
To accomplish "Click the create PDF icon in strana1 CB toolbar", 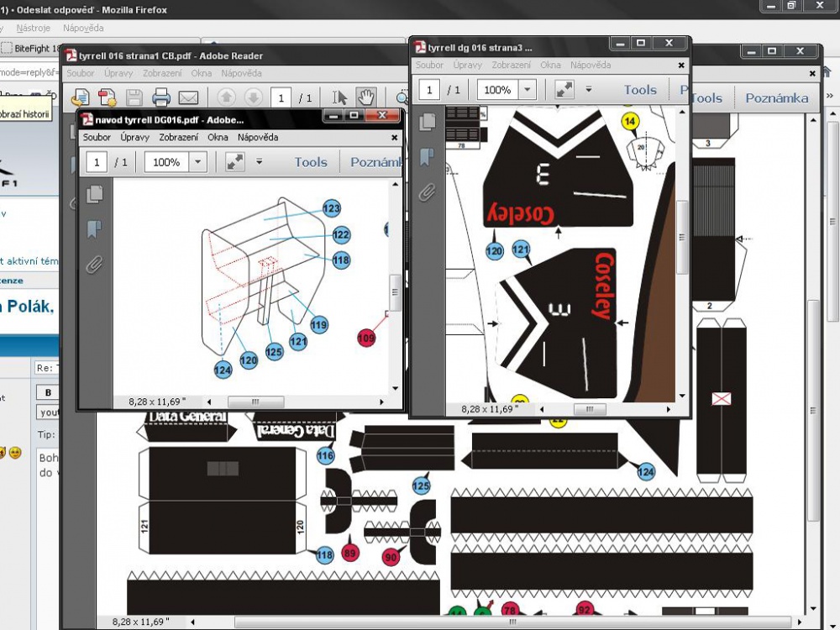I will (x=108, y=97).
